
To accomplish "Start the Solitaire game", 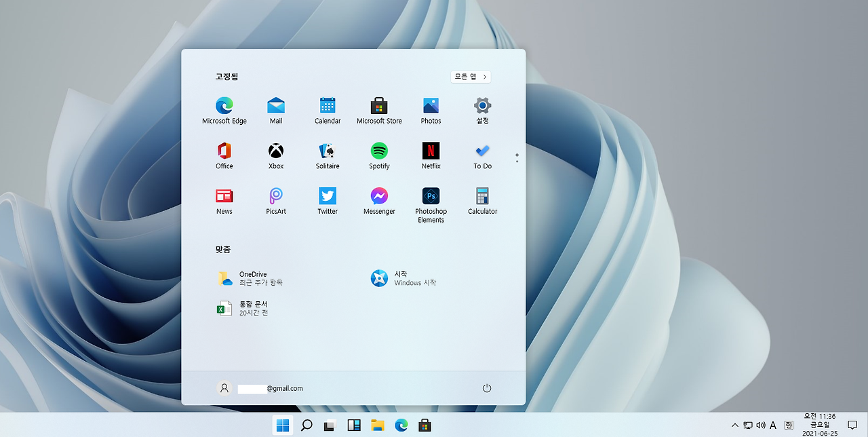I will pos(328,156).
